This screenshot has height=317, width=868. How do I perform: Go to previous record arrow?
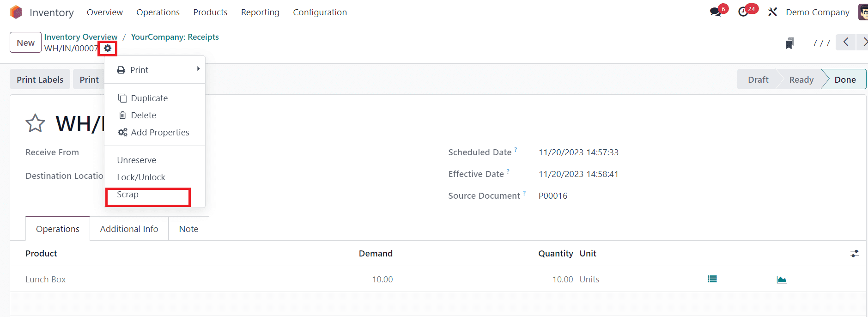845,42
